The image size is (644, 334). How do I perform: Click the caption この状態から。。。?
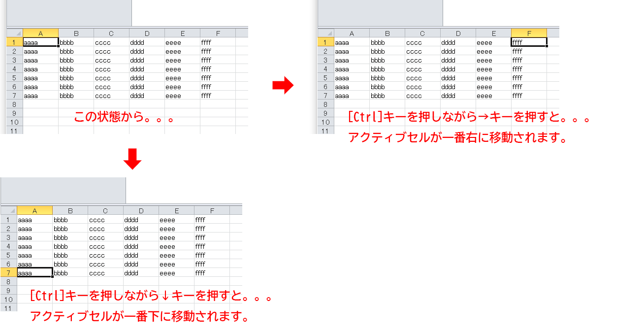click(125, 118)
